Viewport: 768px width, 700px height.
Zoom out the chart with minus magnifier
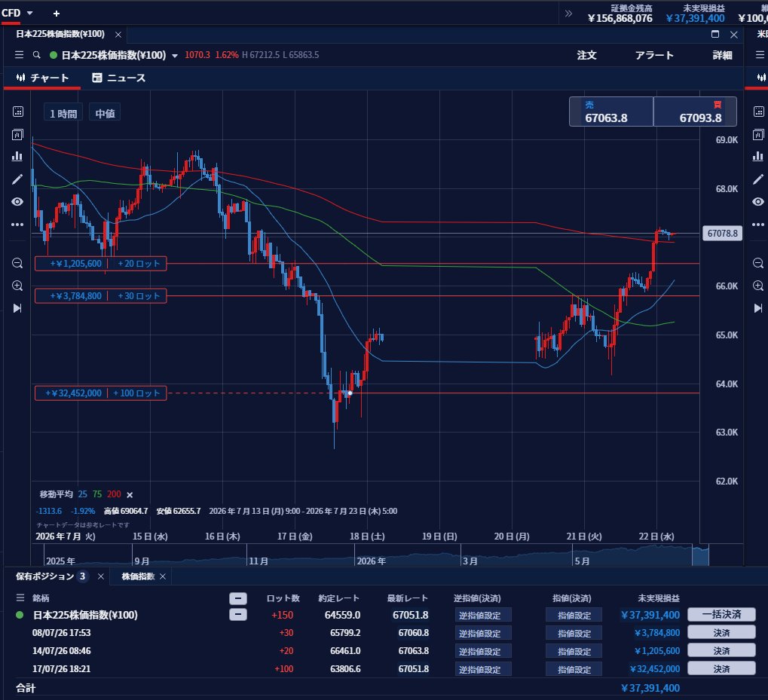[x=17, y=264]
